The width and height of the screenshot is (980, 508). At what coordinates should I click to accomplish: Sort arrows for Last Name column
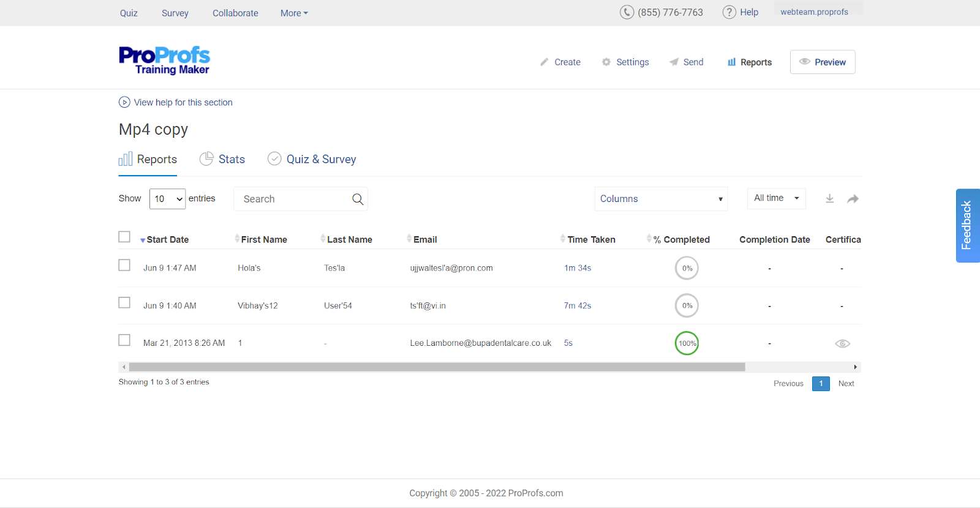pos(323,239)
